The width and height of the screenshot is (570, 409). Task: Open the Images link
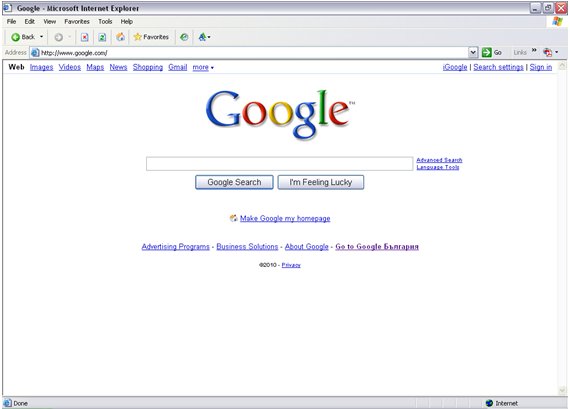click(x=41, y=67)
